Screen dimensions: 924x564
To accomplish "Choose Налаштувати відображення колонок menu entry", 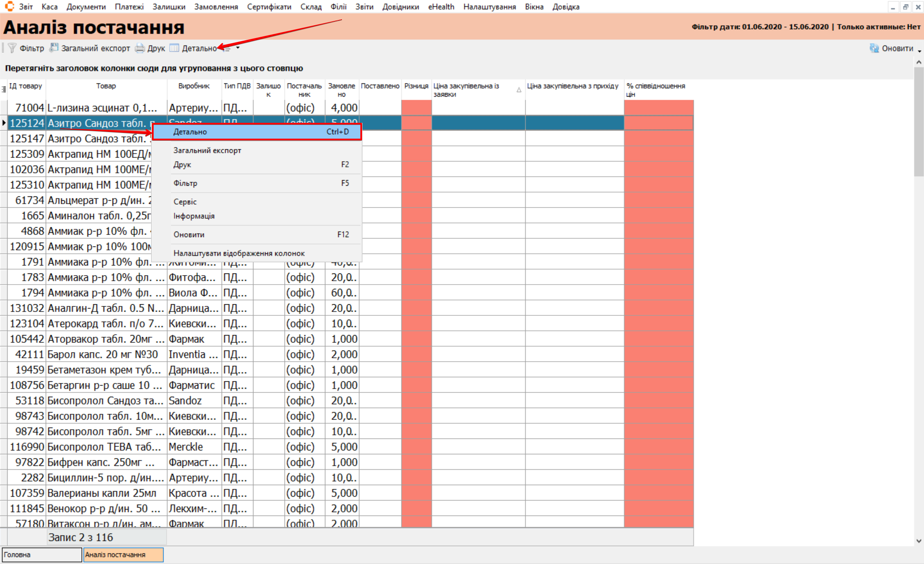I will (x=239, y=253).
